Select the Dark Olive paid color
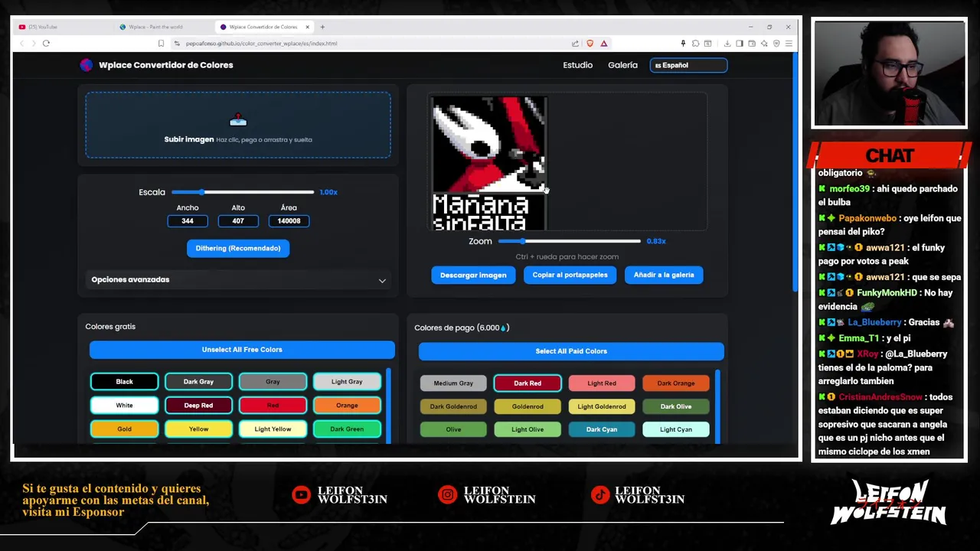Screen dimensions: 980x551 coord(676,406)
